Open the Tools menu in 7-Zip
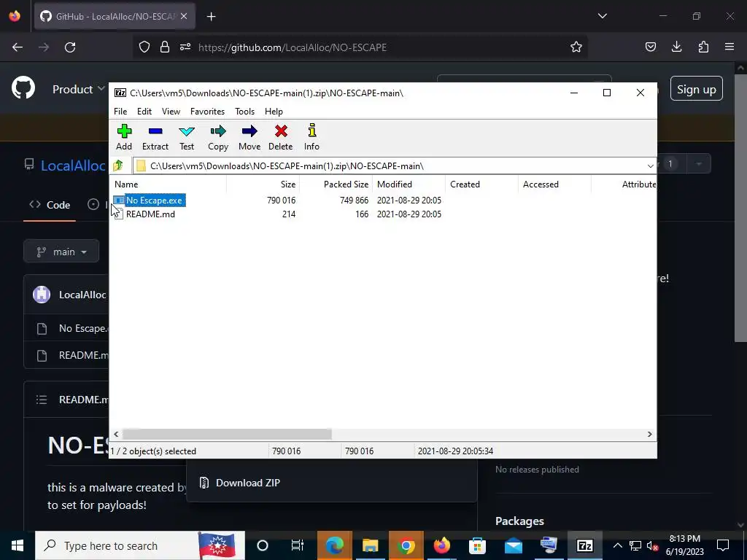Screen dimensions: 747x560 point(245,112)
